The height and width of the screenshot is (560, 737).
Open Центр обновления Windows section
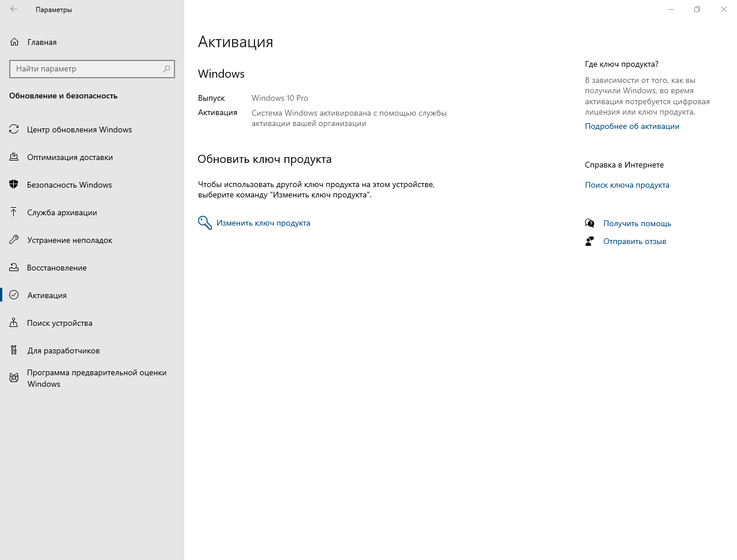(92, 129)
